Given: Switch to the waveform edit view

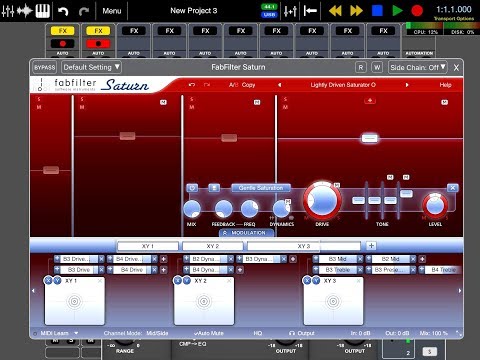Looking at the screenshot, I should pos(25,11).
